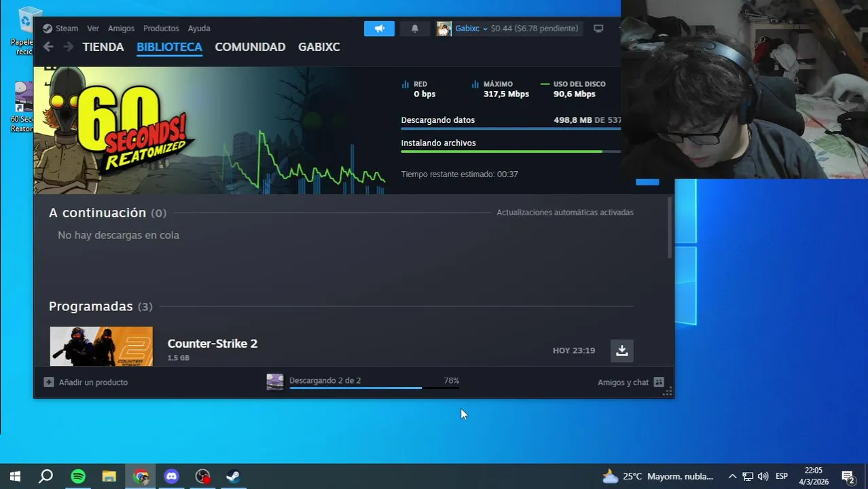Click the forward navigation arrow

coord(68,47)
